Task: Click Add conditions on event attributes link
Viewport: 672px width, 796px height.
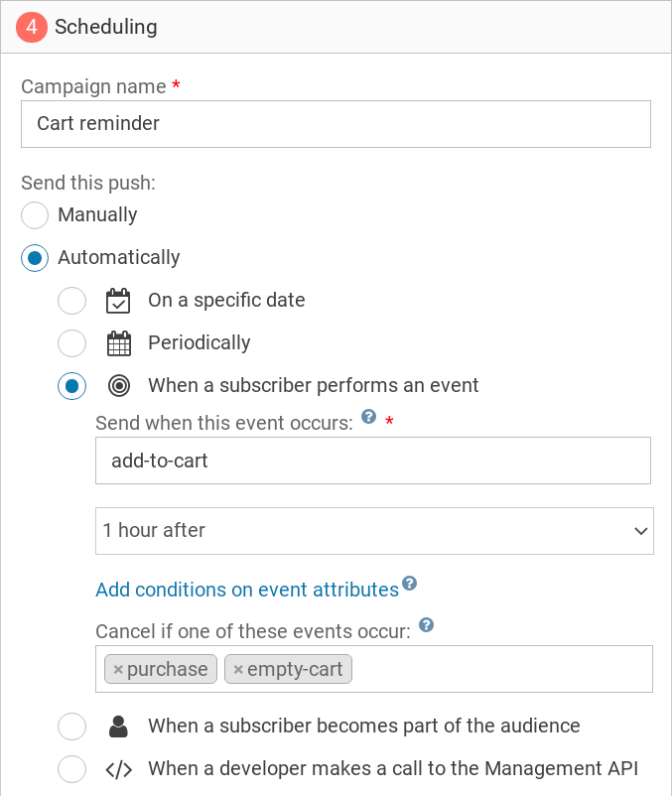Action: 247,590
